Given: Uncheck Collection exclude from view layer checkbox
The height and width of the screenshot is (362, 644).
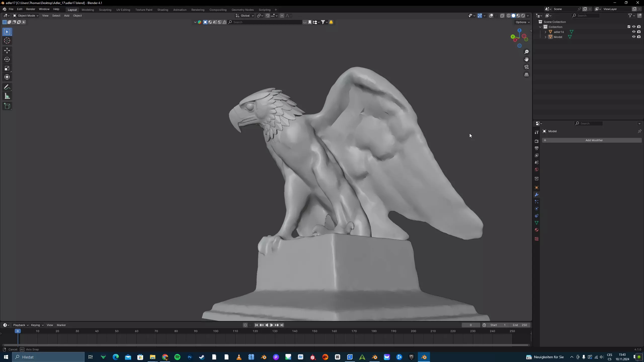Looking at the screenshot, I should pos(629,27).
